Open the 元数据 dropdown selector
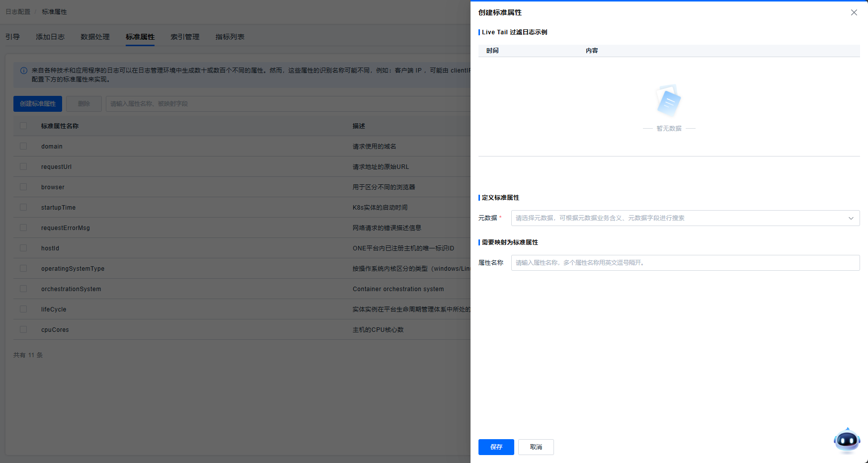 coord(681,218)
